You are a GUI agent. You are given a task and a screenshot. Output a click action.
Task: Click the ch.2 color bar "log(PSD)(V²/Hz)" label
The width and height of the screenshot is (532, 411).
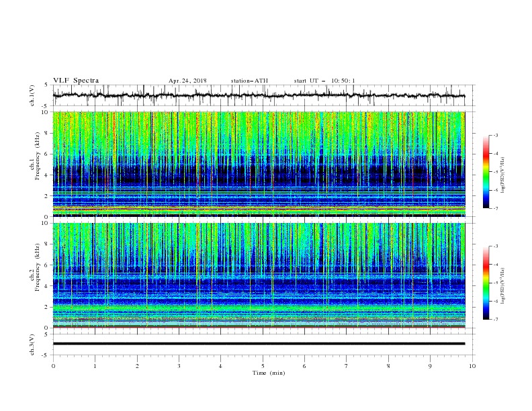coord(503,285)
